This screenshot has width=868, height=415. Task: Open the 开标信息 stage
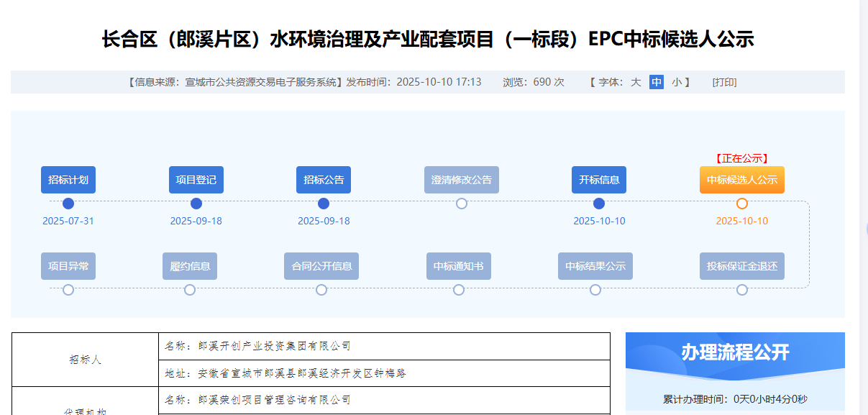599,180
